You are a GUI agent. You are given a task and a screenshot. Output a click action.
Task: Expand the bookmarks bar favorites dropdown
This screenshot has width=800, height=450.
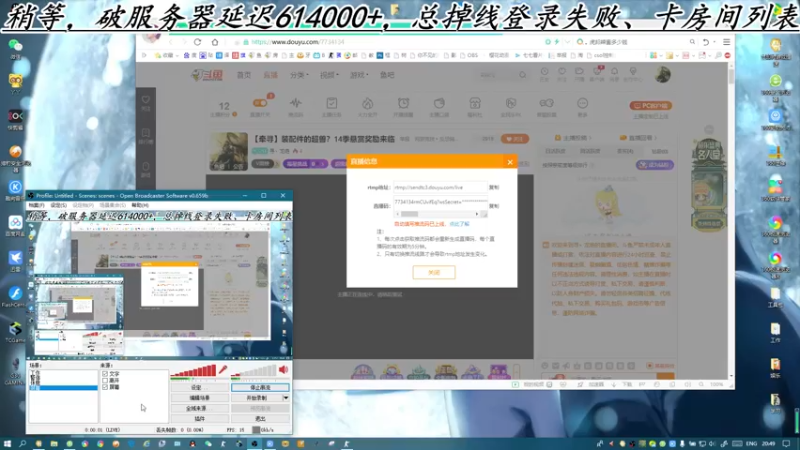pos(177,55)
